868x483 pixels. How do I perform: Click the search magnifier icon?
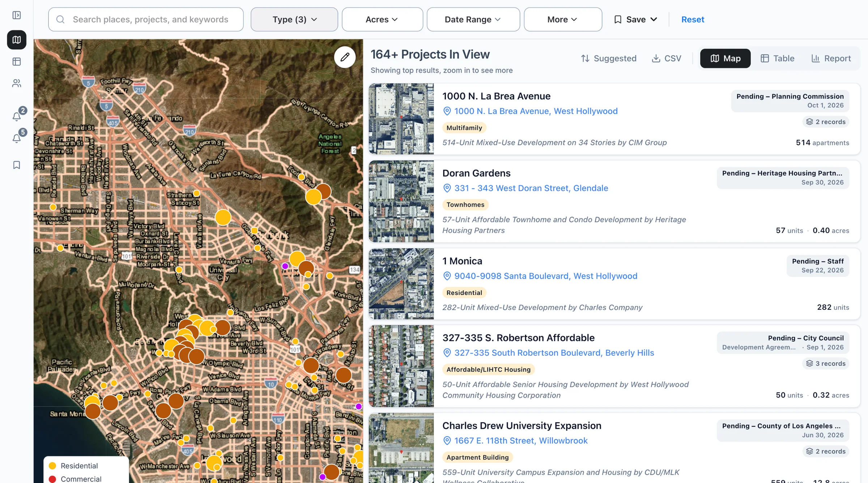[60, 20]
